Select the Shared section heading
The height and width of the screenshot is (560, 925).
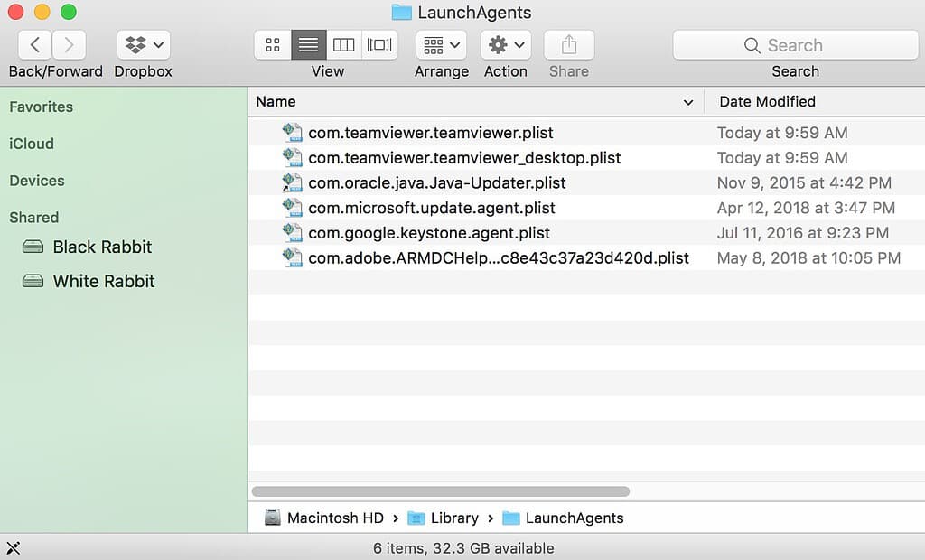tap(34, 217)
